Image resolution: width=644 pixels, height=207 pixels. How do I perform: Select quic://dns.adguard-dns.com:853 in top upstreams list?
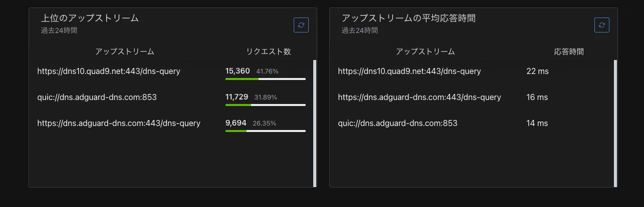pyautogui.click(x=97, y=97)
